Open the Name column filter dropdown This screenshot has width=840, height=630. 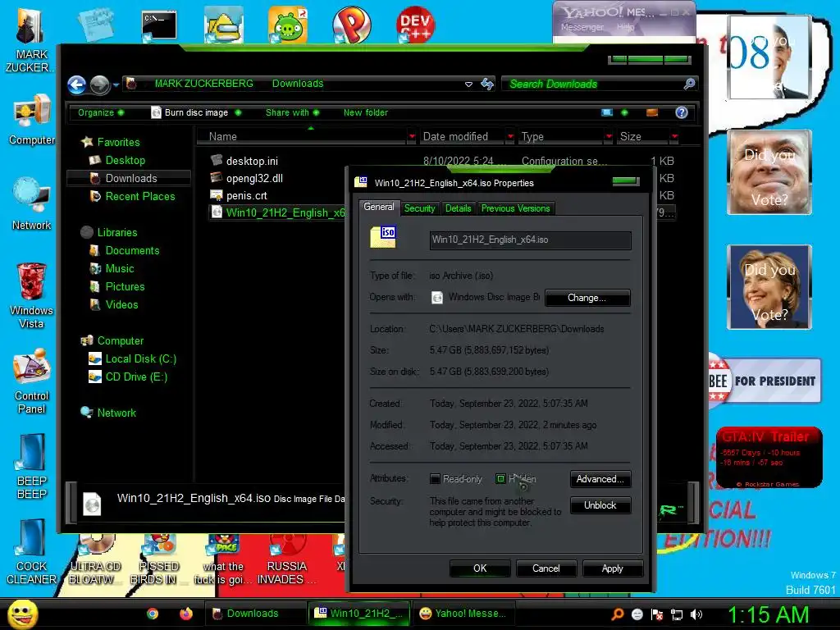[x=412, y=137]
